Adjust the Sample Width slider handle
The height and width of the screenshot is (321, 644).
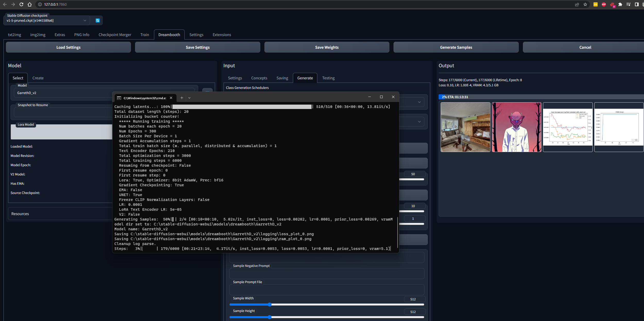(x=270, y=305)
